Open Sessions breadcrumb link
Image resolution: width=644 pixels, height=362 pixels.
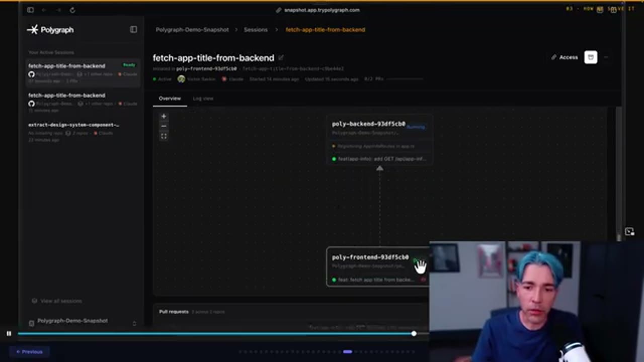click(x=256, y=30)
